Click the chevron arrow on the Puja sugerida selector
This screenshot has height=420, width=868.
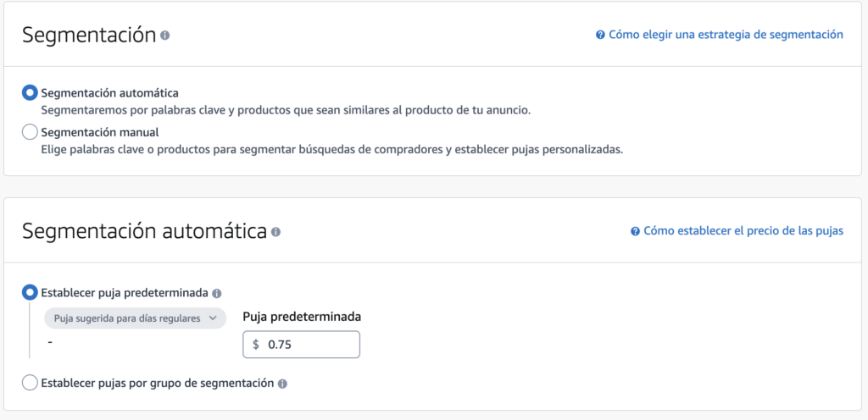(213, 318)
